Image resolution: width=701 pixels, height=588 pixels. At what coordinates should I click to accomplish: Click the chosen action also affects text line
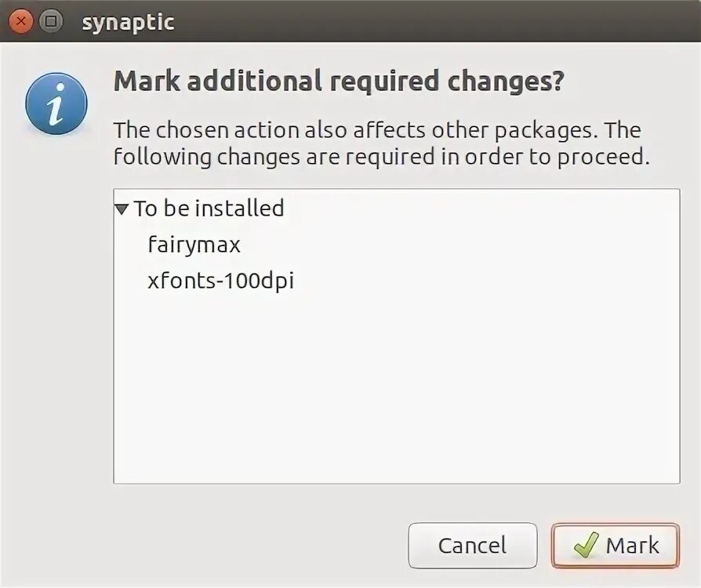click(x=376, y=129)
